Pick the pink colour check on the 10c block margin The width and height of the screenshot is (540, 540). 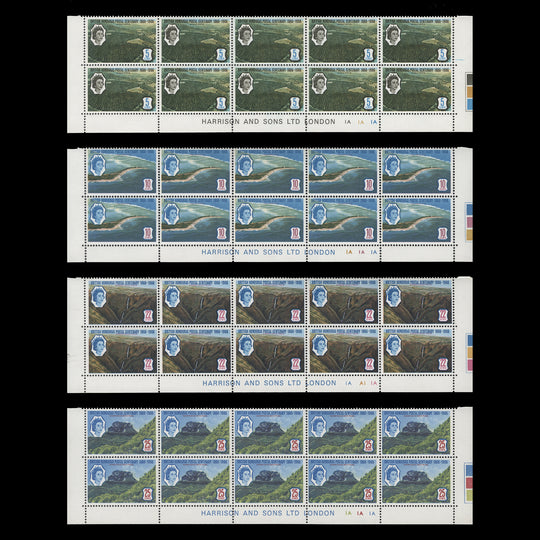[469, 222]
